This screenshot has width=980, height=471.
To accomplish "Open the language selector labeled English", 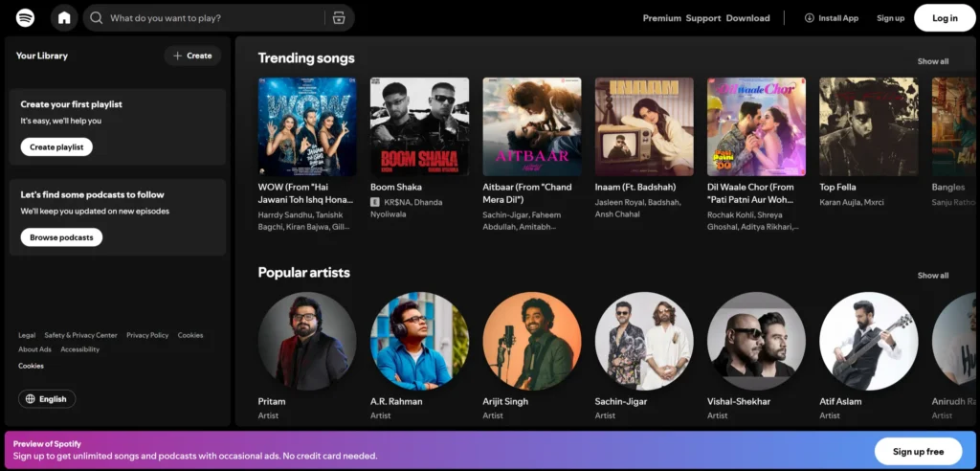I will click(47, 399).
